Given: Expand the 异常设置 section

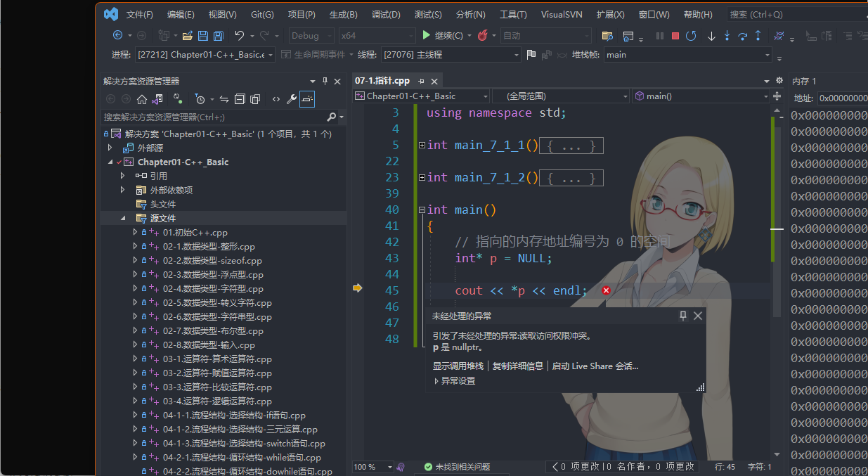Looking at the screenshot, I should point(436,380).
